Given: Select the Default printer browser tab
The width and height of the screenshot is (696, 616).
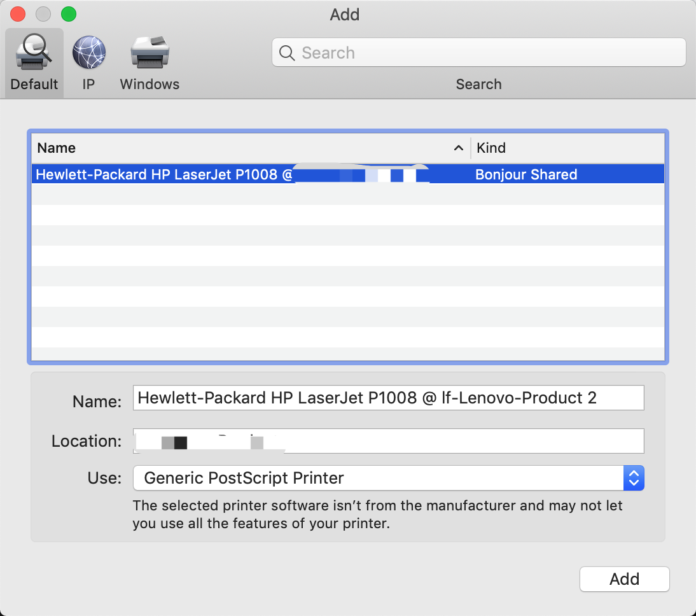Looking at the screenshot, I should tap(34, 63).
